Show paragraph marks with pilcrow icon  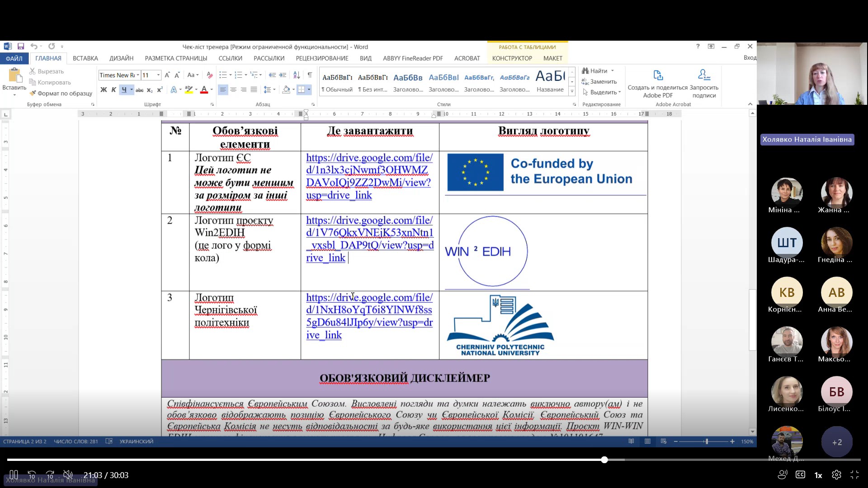pos(310,75)
